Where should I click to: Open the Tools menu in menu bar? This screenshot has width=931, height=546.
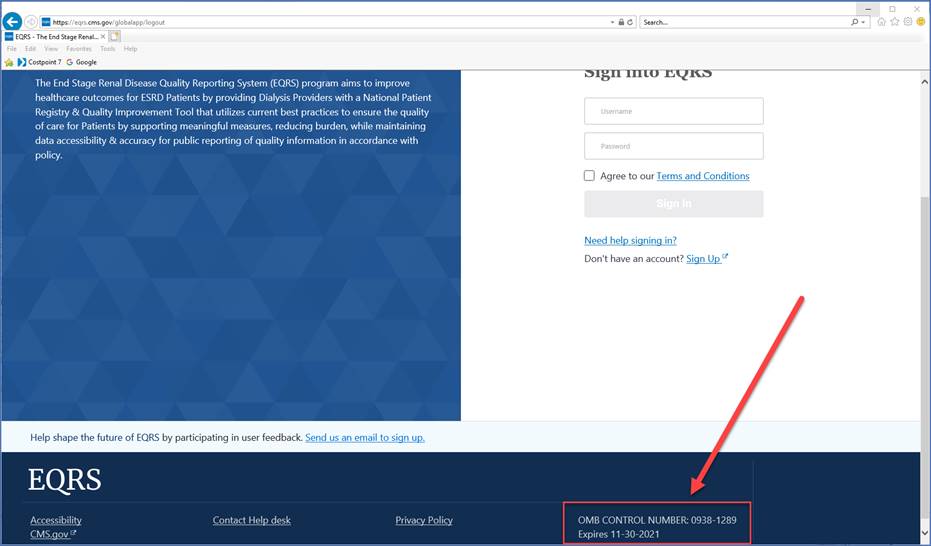pos(107,49)
